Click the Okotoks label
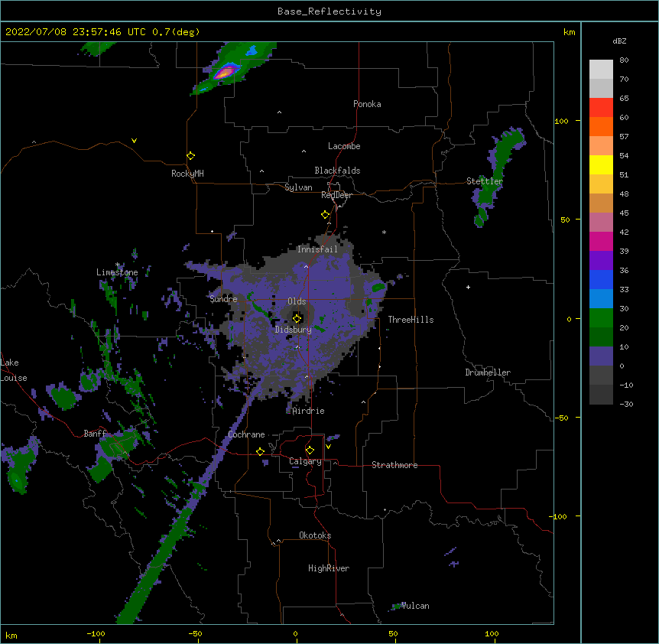Viewport: 659px width, 644px height. (x=315, y=535)
